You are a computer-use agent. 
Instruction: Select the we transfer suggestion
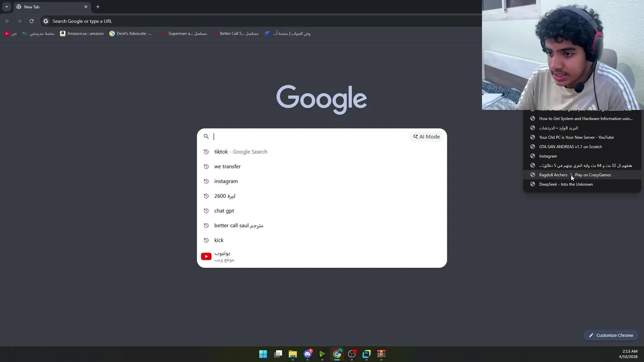[322, 166]
